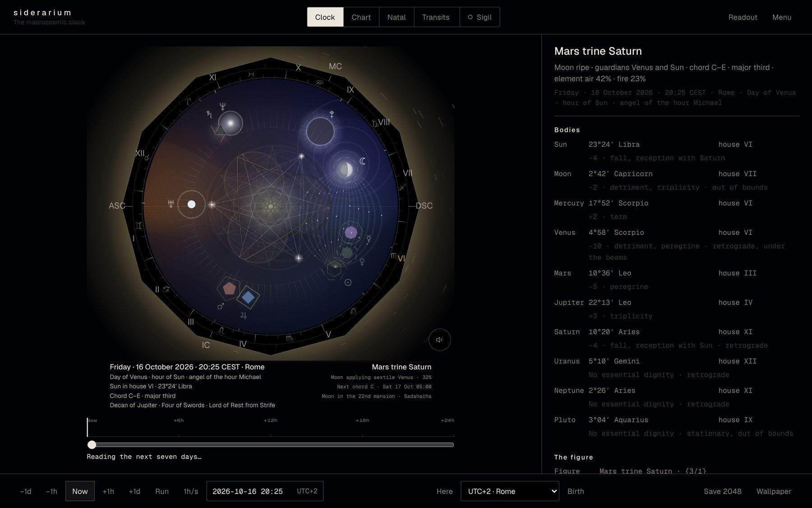The image size is (812, 508).
Task: Switch to the Clock tab
Action: (325, 17)
